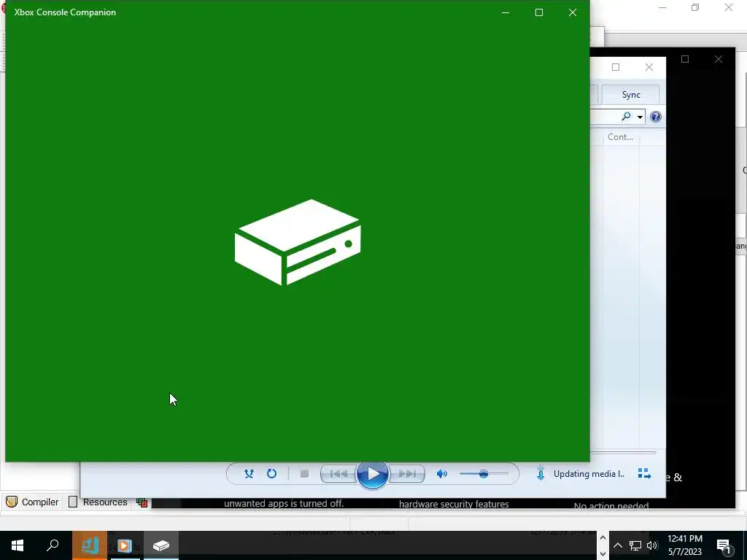Close the Windows Media Player window
The height and width of the screenshot is (560, 747).
pos(649,67)
